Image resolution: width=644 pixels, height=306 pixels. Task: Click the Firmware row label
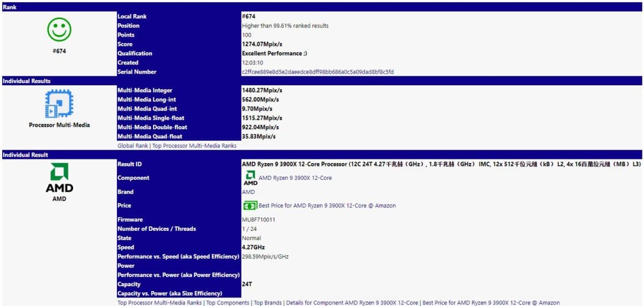pos(130,220)
